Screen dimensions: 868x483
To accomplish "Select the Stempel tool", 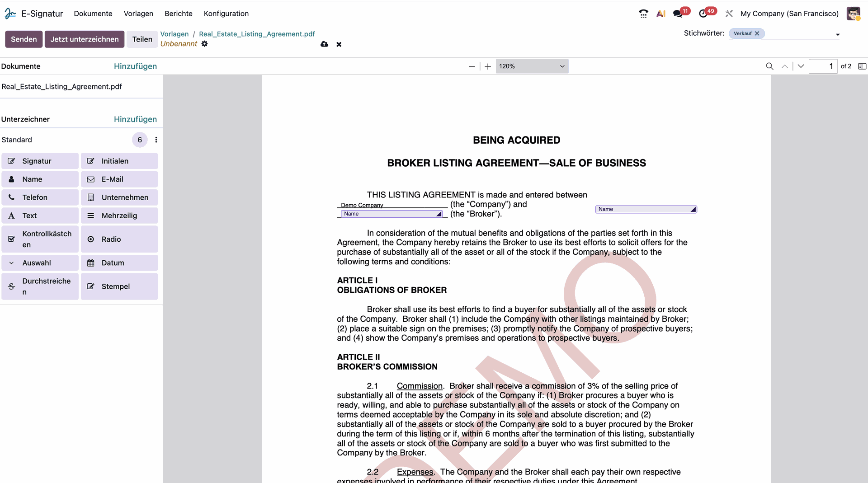I will point(119,286).
